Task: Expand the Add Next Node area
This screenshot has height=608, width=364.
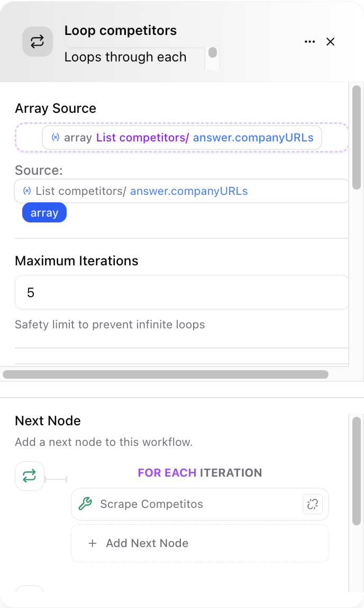Action: point(199,543)
